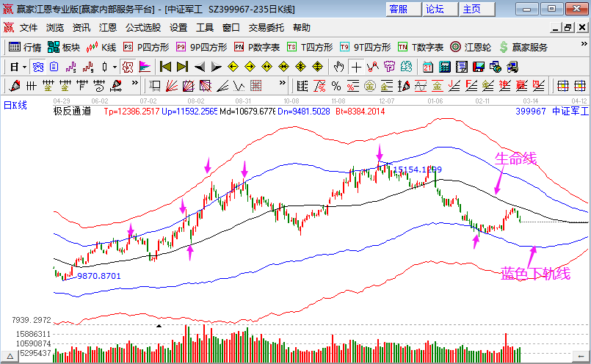Click the 赢 angle-lines icon

pos(522,87)
